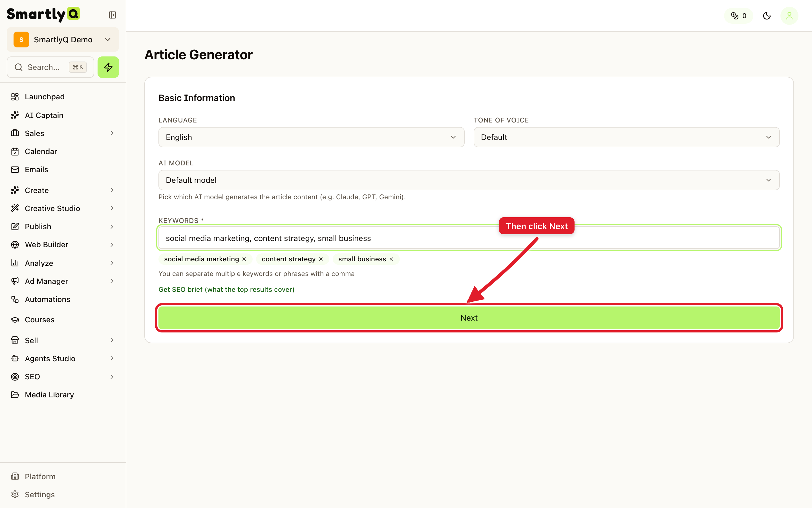Click the Analyze bar chart icon

pyautogui.click(x=15, y=263)
